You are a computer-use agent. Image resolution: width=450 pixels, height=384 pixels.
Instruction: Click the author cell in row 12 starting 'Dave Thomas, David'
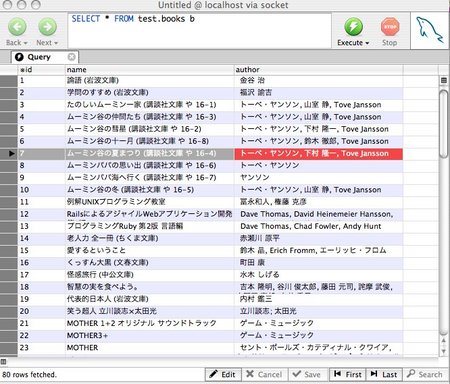click(x=319, y=214)
